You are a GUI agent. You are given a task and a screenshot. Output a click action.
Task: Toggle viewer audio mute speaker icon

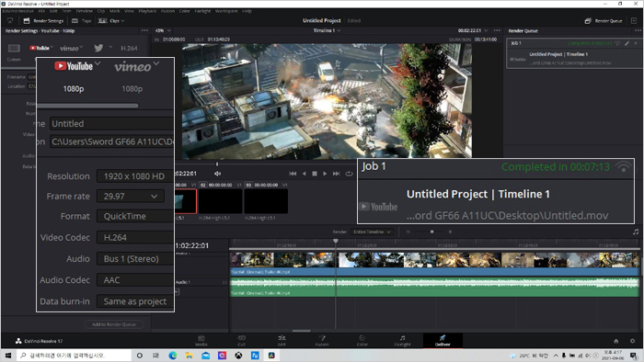217,174
